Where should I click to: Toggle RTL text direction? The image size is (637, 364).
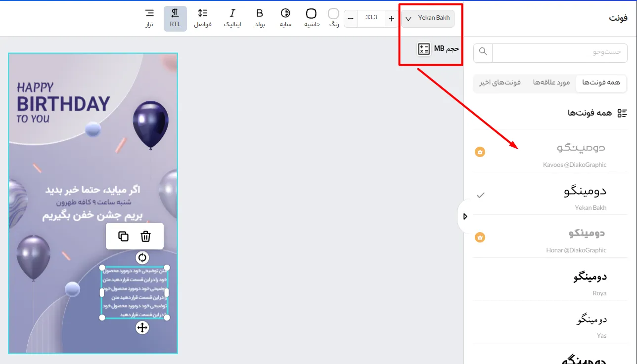click(175, 18)
